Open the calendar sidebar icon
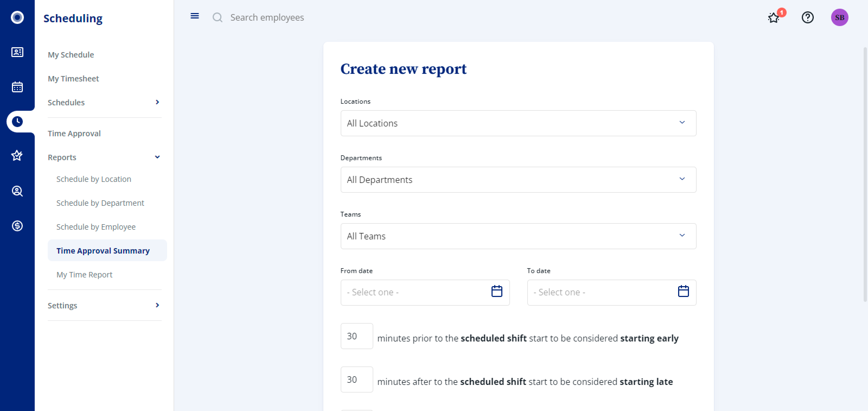The image size is (868, 411). click(17, 87)
